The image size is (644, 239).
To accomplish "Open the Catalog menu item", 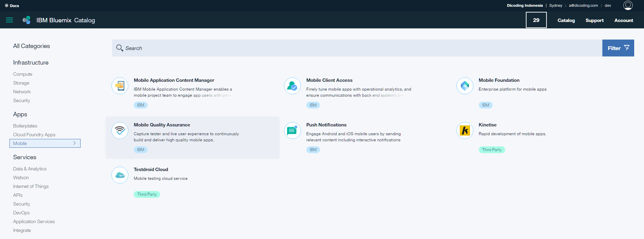I will (x=566, y=20).
